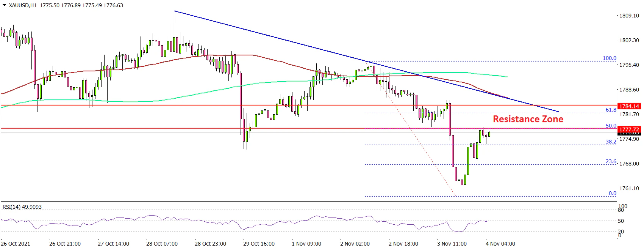Click the 1761.10 price axis value
Image resolution: width=644 pixels, height=249 pixels.
point(629,188)
